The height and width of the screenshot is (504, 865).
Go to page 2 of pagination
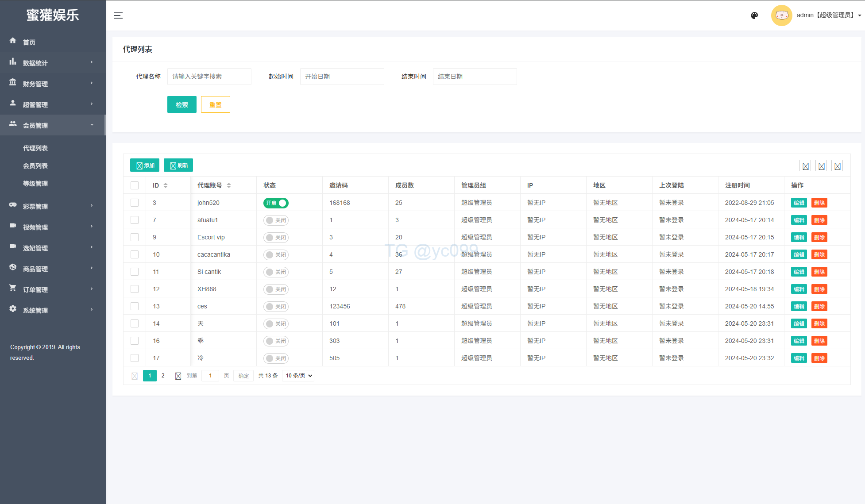click(163, 376)
